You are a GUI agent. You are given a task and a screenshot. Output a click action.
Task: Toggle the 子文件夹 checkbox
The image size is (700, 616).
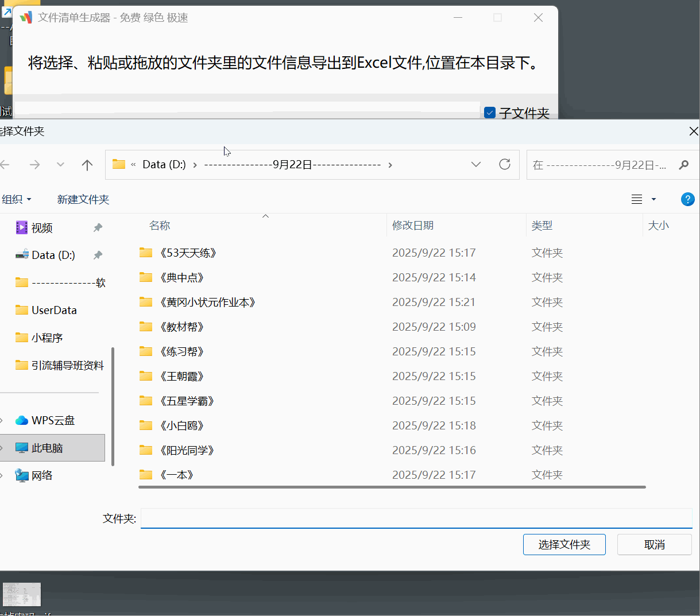(x=490, y=113)
